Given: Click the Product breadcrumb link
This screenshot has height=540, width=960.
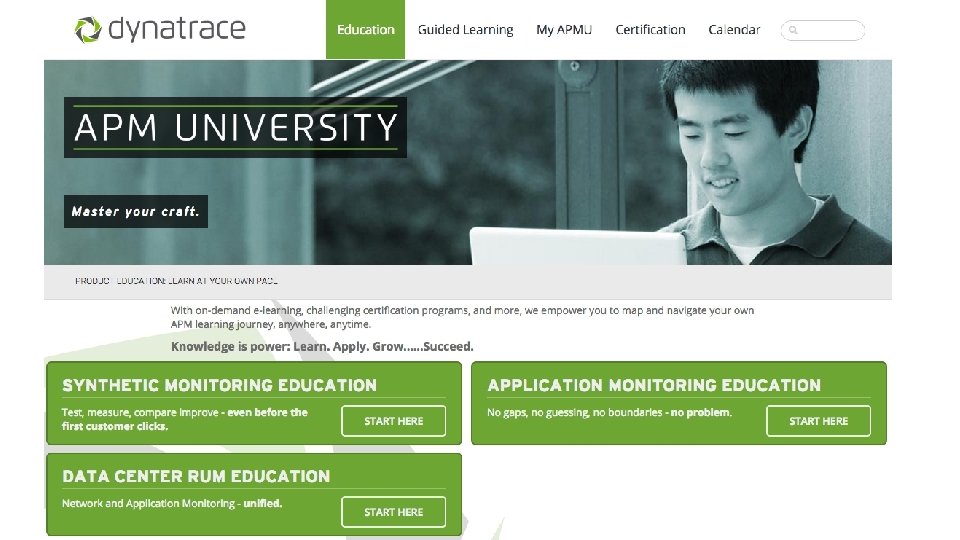Looking at the screenshot, I should point(92,281).
